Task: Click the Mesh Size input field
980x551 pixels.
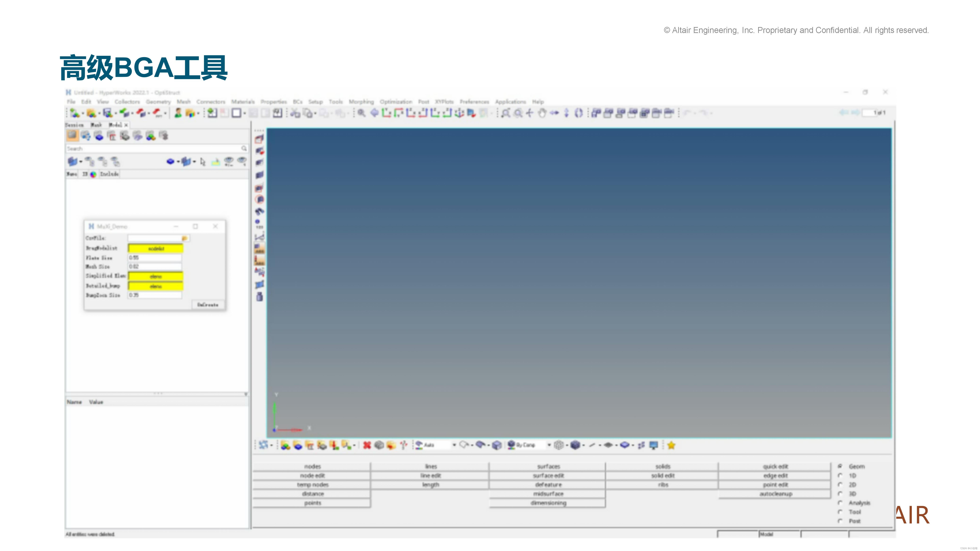Action: tap(155, 266)
